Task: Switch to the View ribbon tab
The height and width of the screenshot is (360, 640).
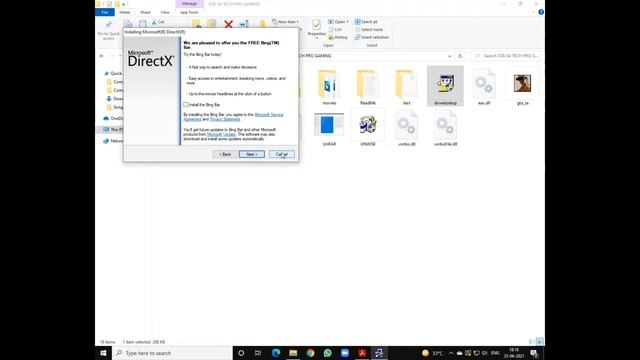Action: [165, 12]
